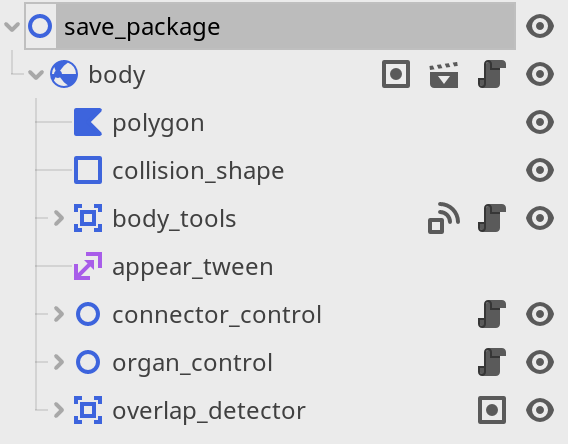The height and width of the screenshot is (444, 568).
Task: Open the script attached to body node
Action: pos(492,74)
